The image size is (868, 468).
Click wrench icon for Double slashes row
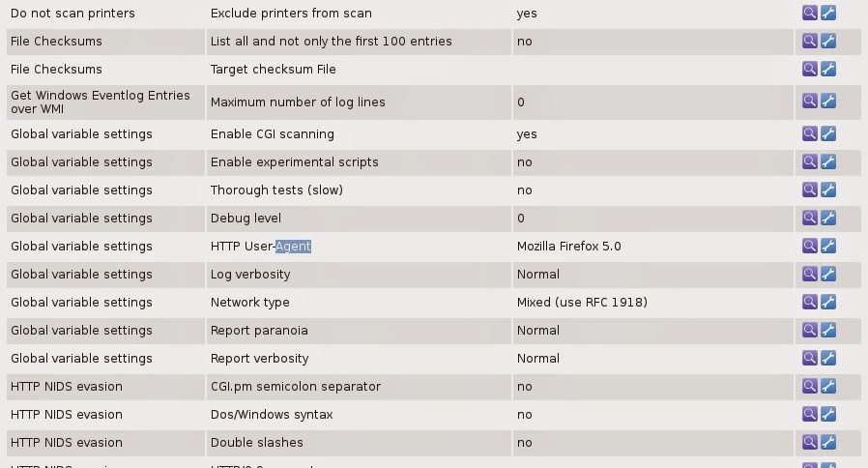click(x=828, y=443)
